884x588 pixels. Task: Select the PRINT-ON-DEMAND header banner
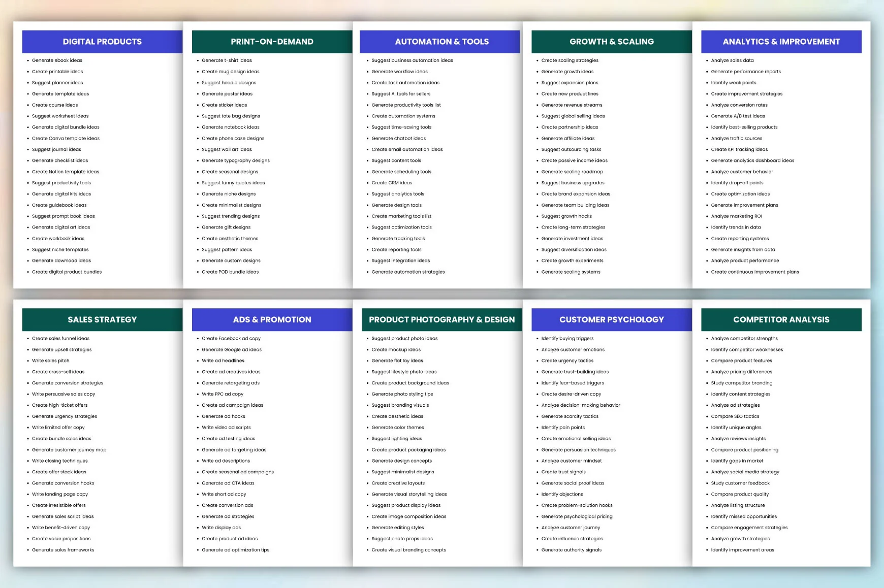(272, 42)
